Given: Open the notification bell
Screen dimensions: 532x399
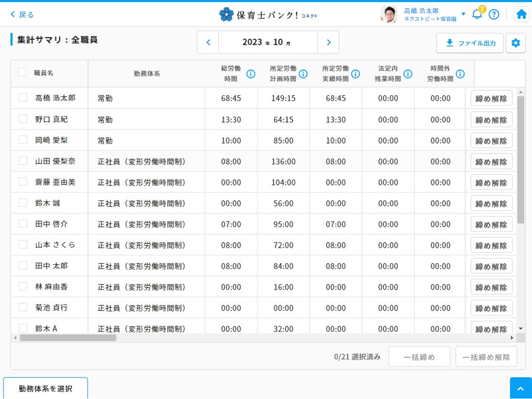Looking at the screenshot, I should point(477,14).
